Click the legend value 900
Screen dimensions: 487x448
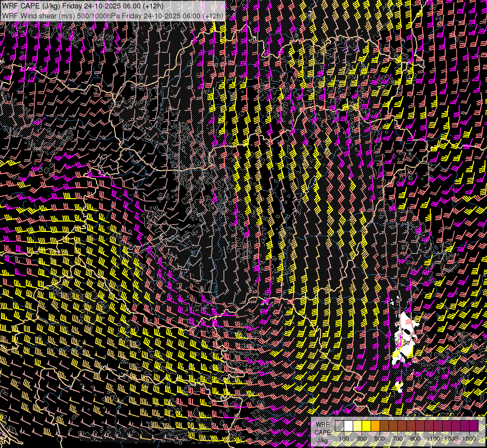click(415, 439)
